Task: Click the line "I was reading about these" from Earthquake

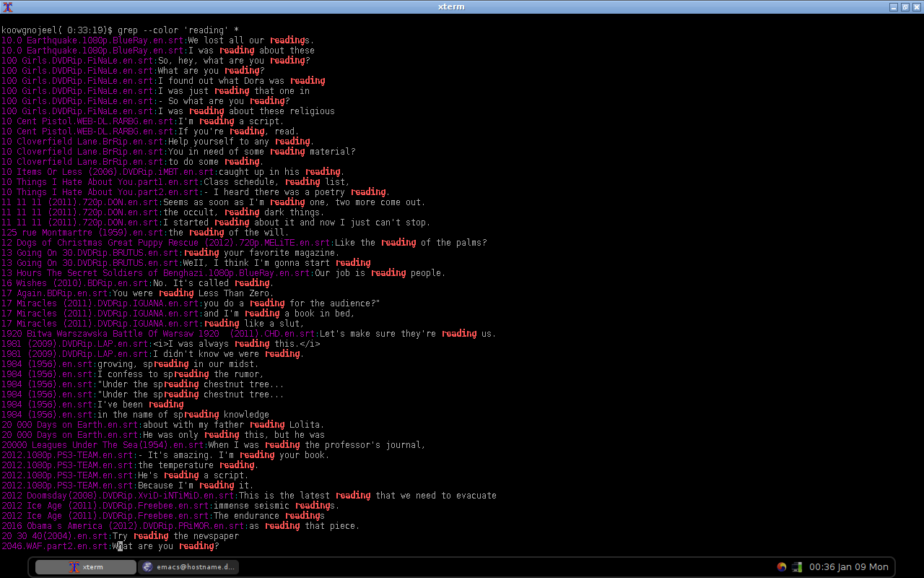Action: point(251,51)
